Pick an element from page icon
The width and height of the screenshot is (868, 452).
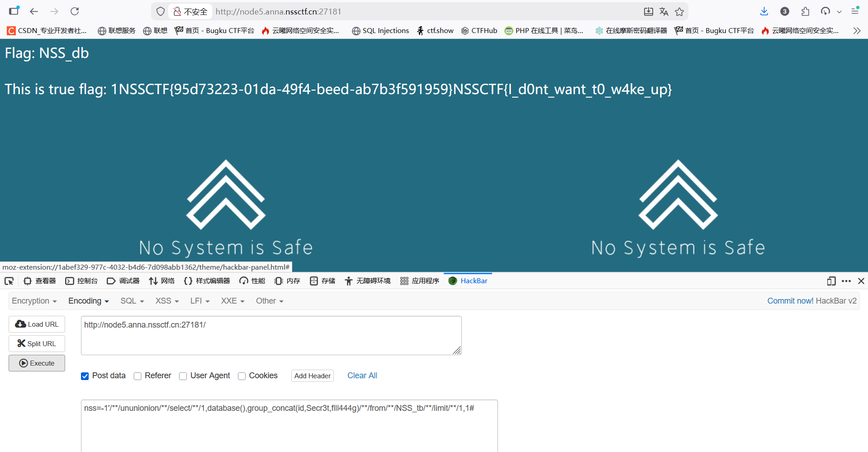[x=9, y=281]
